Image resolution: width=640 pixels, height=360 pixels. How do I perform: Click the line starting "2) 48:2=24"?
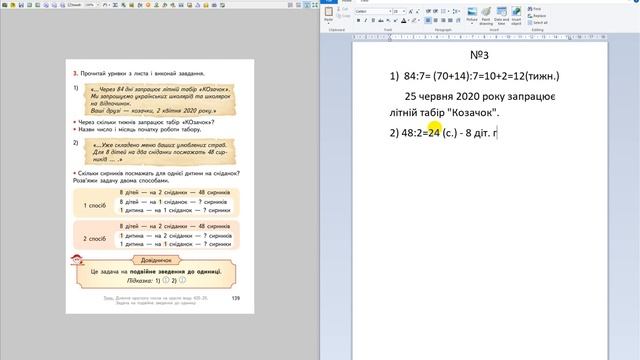(443, 133)
